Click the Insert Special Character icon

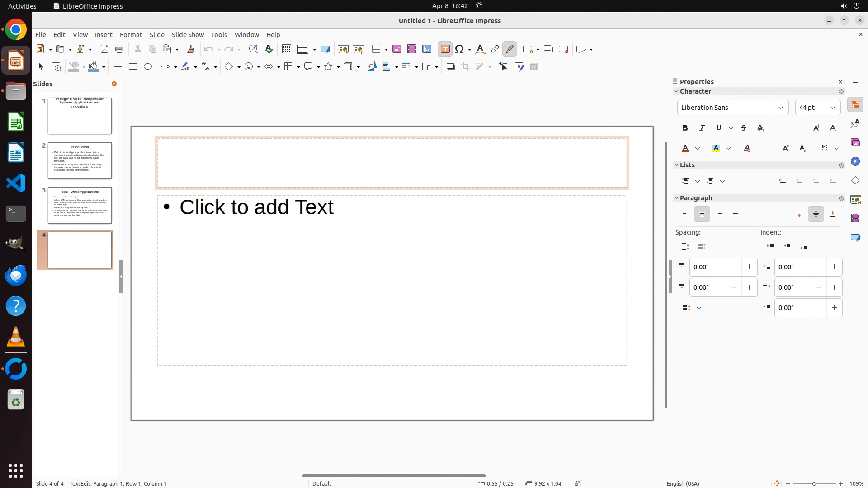460,49
